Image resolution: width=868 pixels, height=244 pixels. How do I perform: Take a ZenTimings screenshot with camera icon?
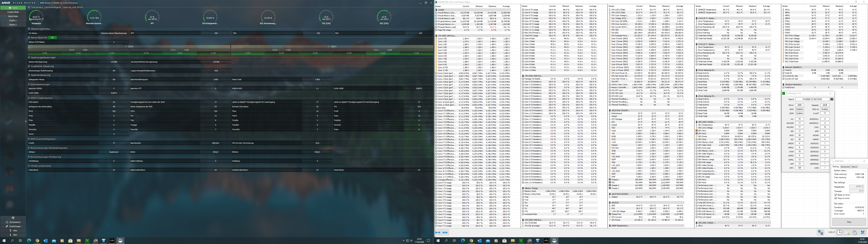pos(832,99)
